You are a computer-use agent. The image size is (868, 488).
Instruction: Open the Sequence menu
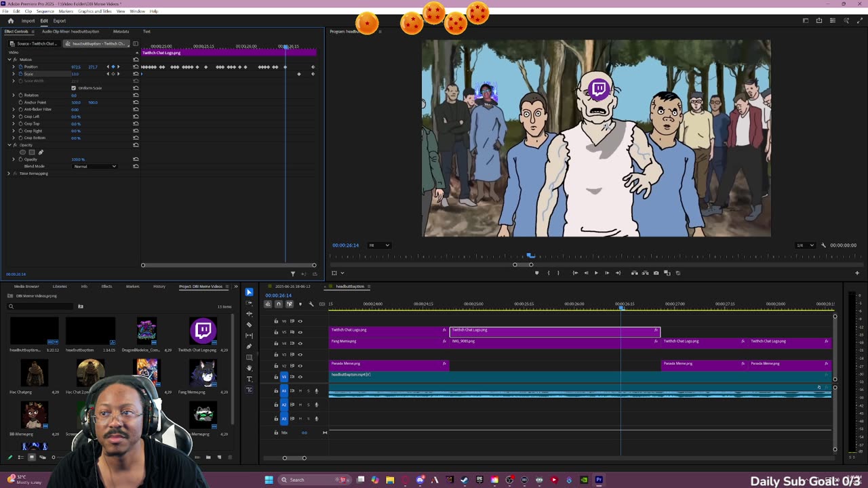pos(45,12)
